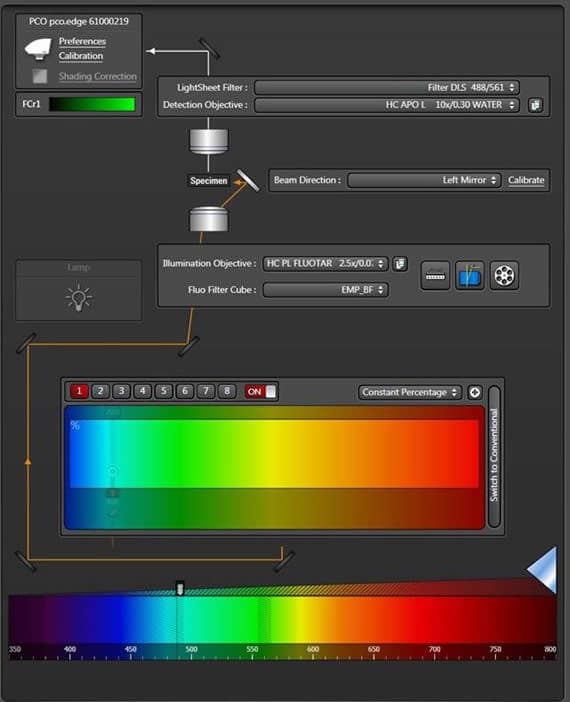Open the LightSheet Filter dropdown
This screenshot has width=570, height=702.
(387, 87)
